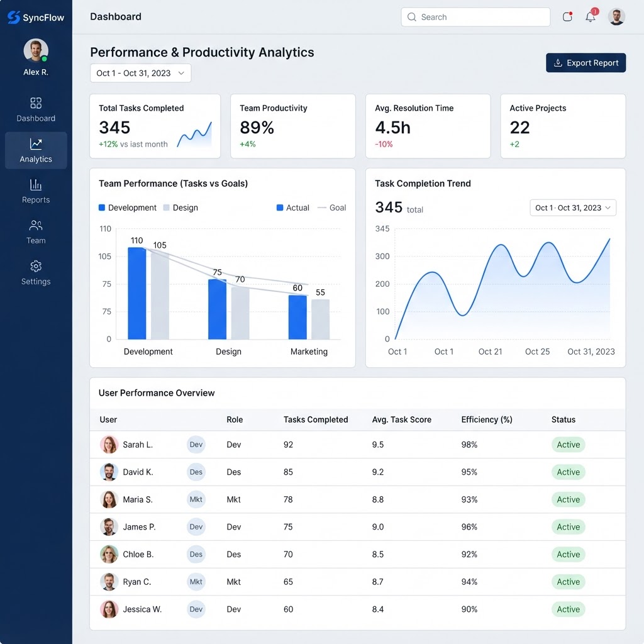The width and height of the screenshot is (644, 644).
Task: Click the Dev badge for Jessica W.
Action: click(196, 609)
